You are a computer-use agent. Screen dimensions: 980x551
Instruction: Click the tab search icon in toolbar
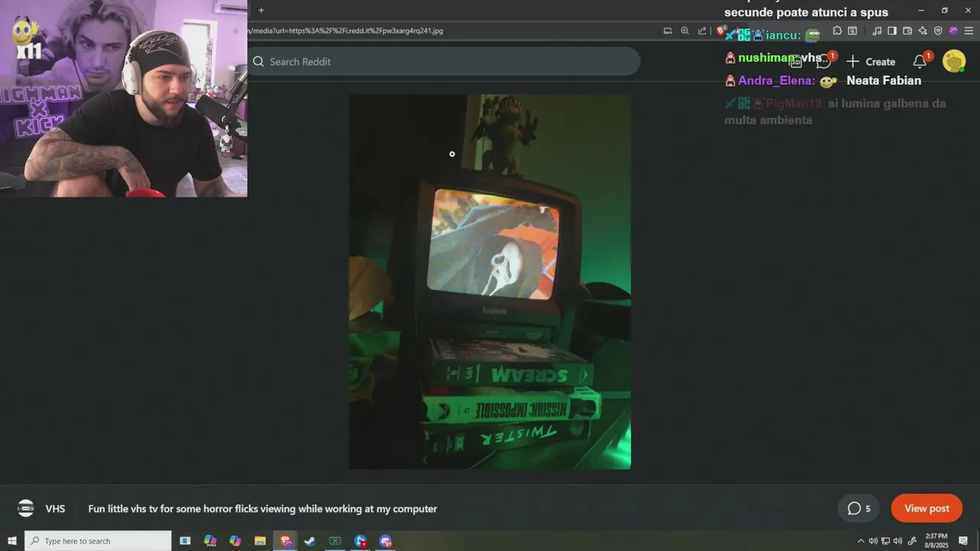point(852,31)
